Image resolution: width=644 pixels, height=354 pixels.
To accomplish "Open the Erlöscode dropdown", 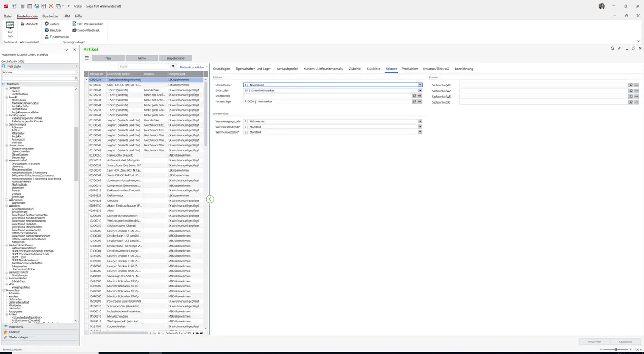I will [x=420, y=90].
